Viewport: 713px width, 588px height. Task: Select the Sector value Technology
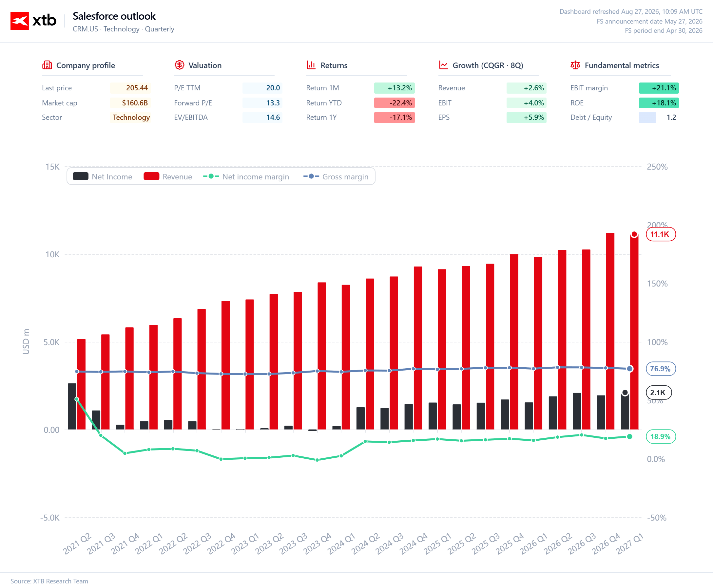point(131,118)
